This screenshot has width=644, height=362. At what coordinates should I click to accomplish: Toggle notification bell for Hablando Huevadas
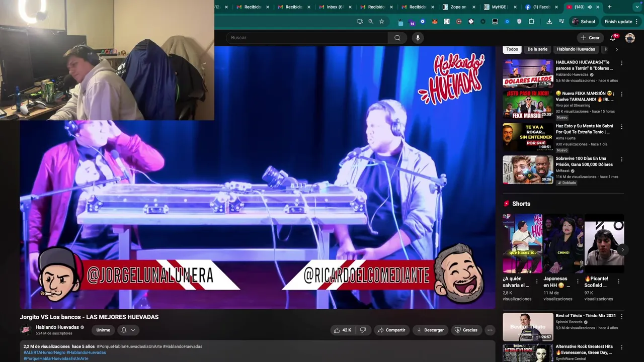coord(124,330)
